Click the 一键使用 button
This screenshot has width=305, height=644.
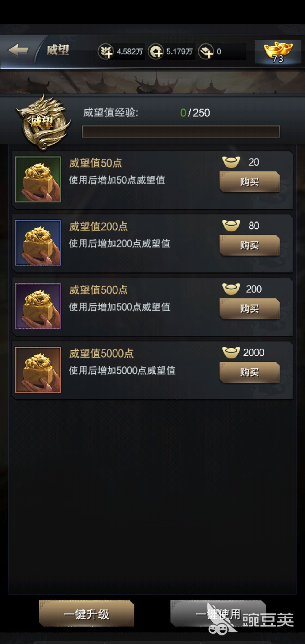[218, 613]
